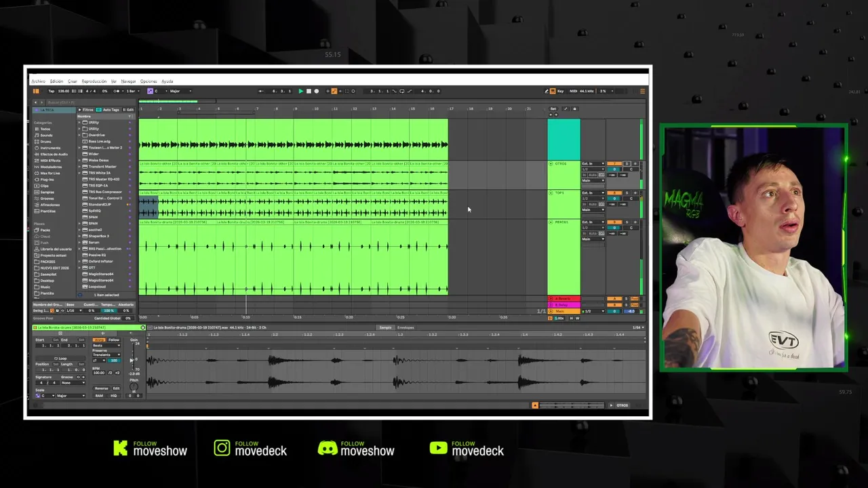868x488 pixels.
Task: Select MIDI Effects category
Action: (x=50, y=161)
